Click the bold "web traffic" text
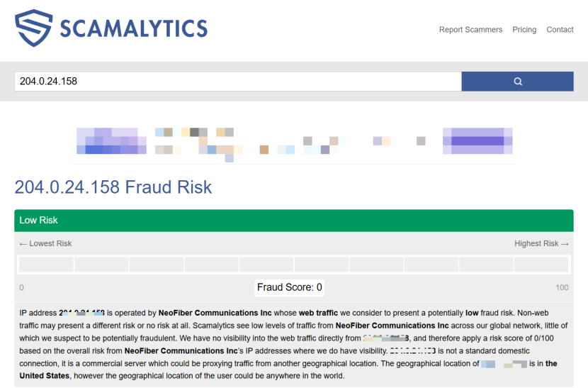This screenshot has height=388, width=588. [x=318, y=313]
